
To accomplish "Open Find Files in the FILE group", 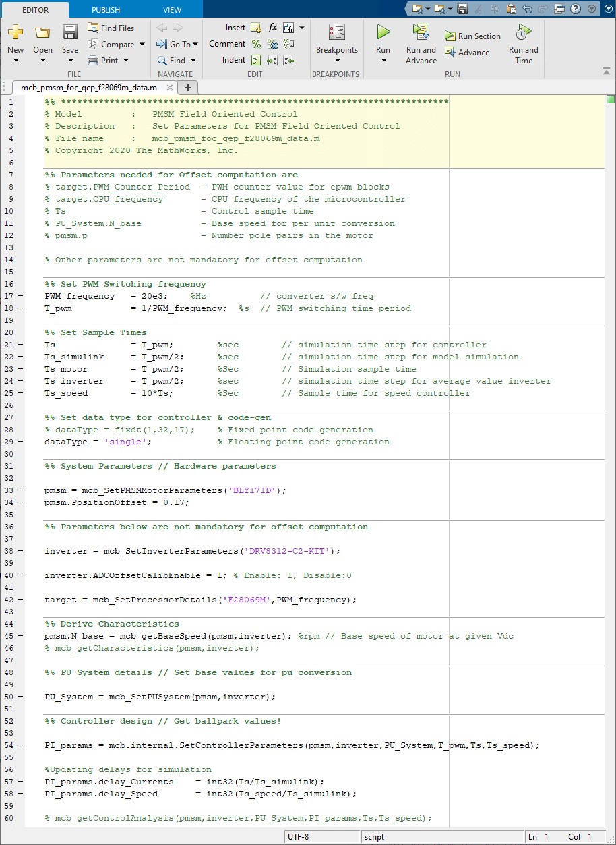I will pos(111,28).
